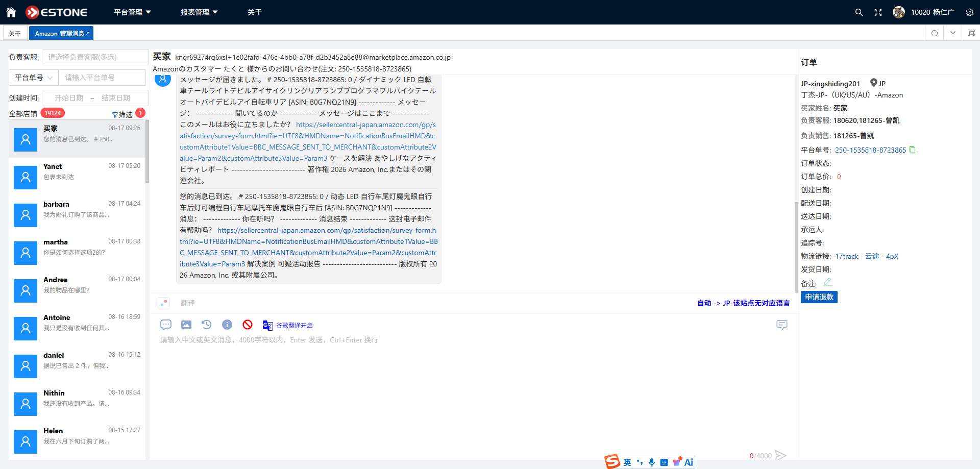Open daniel's conversation
Screen dimensions: 980x469
77,365
